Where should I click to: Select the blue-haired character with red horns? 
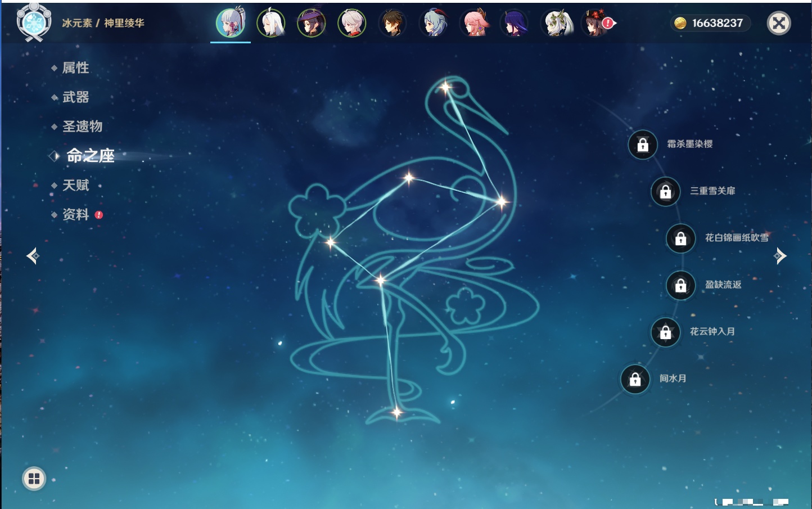point(434,24)
